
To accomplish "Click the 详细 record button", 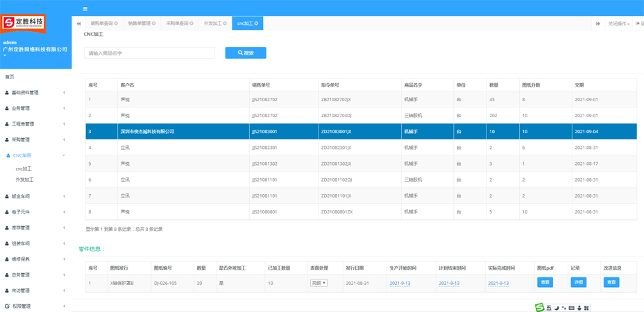I will 578,282.
